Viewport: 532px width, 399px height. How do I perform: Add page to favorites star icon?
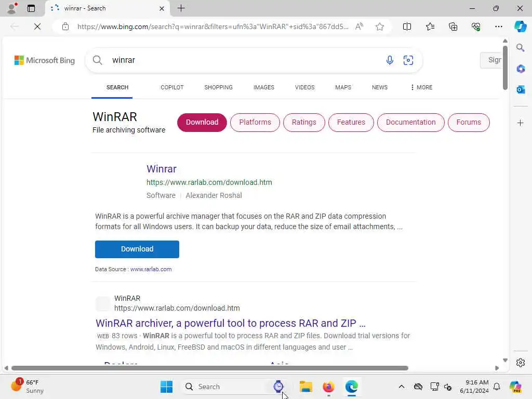point(380,26)
